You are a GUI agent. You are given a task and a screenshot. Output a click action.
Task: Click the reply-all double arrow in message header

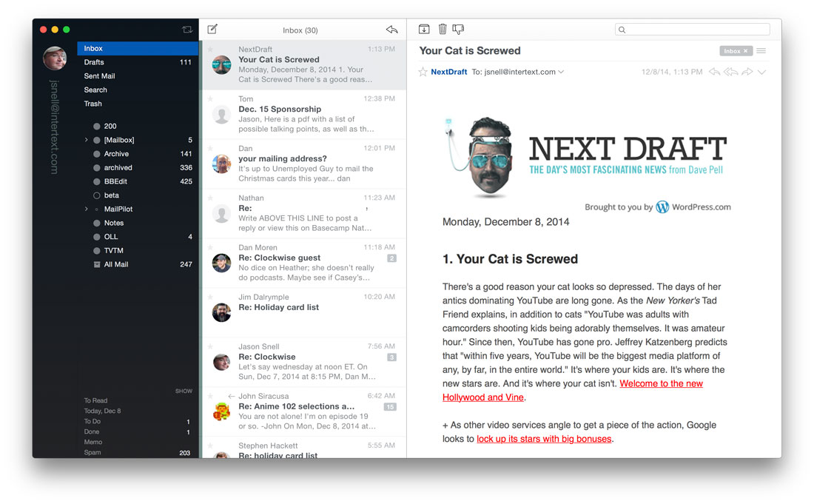730,72
